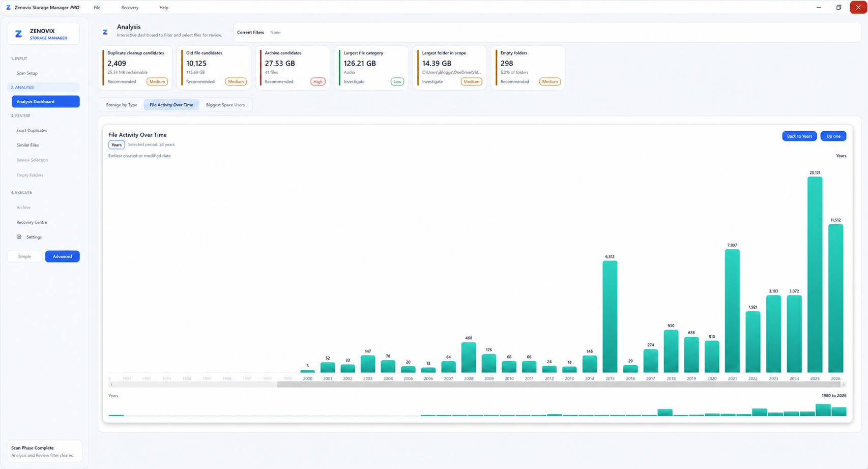Go to Review Selection
868x469 pixels.
pos(32,160)
